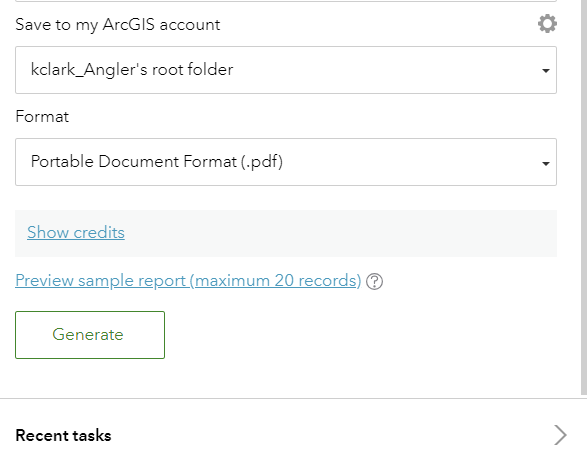587x460 pixels.
Task: Click the partially visible input box at top
Action: pos(286,1)
